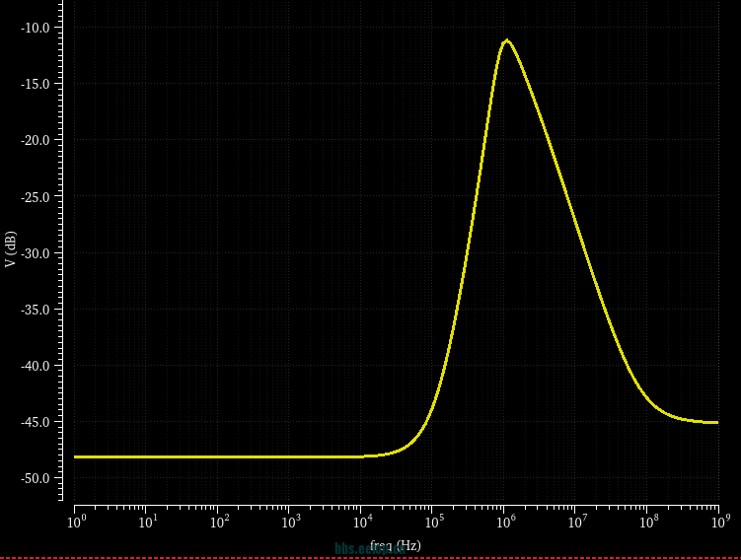Click the 10^4 x-axis tick label
The width and height of the screenshot is (741, 560).
[360, 520]
